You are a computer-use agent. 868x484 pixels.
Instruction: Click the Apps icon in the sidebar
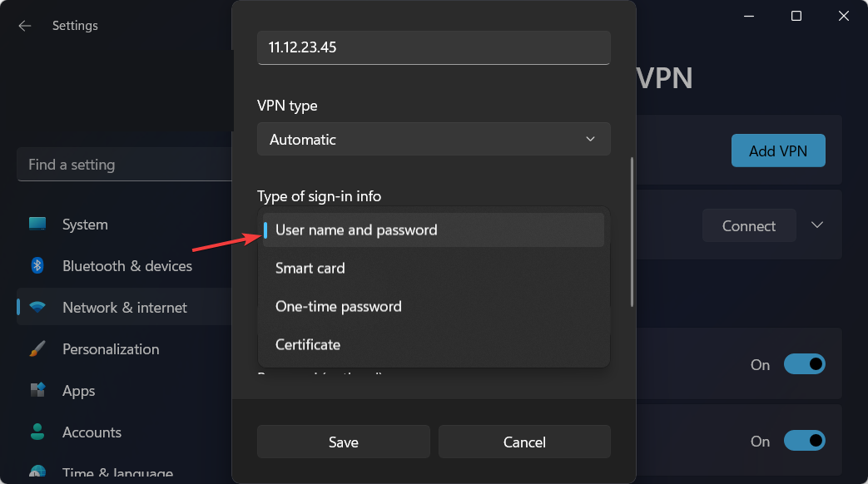37,390
